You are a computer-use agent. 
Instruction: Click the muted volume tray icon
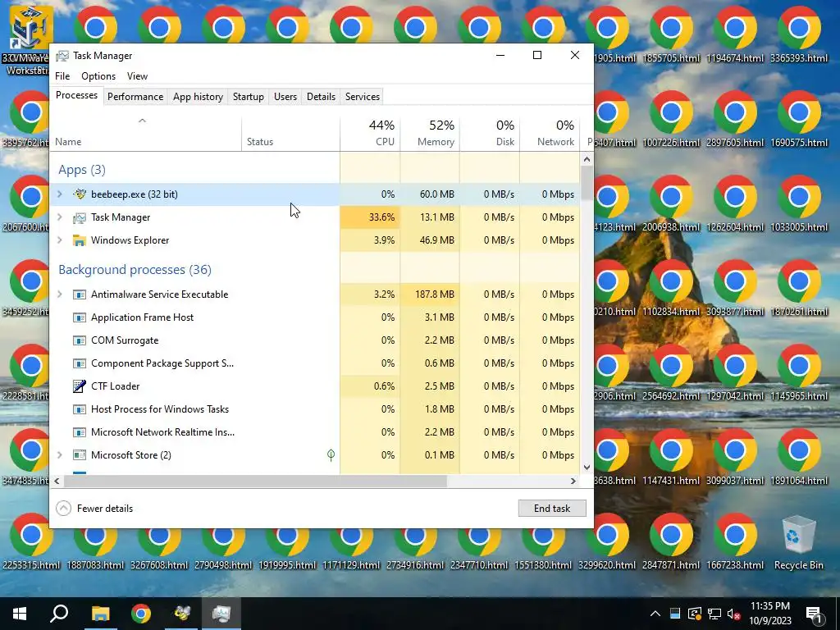coord(734,614)
